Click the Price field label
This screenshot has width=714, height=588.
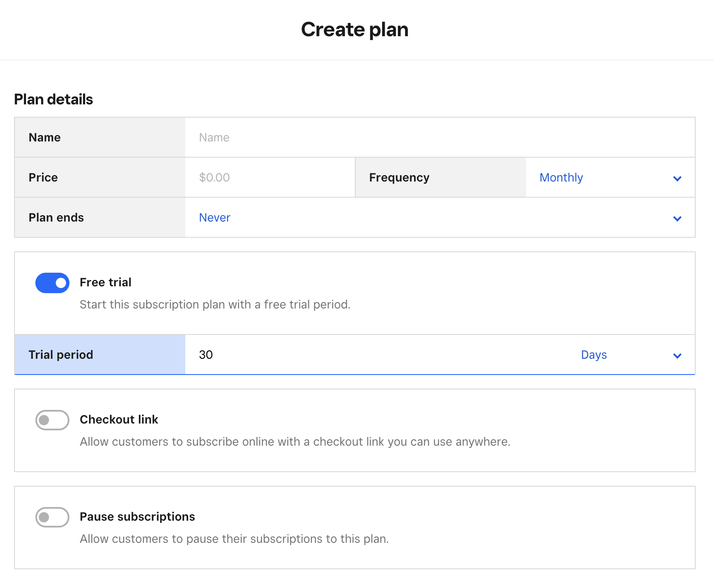[43, 178]
